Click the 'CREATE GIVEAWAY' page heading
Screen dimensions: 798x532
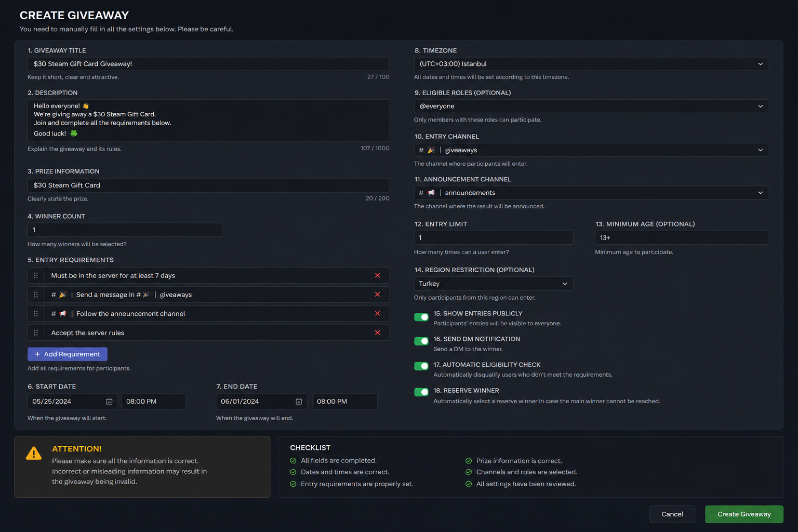pos(74,16)
